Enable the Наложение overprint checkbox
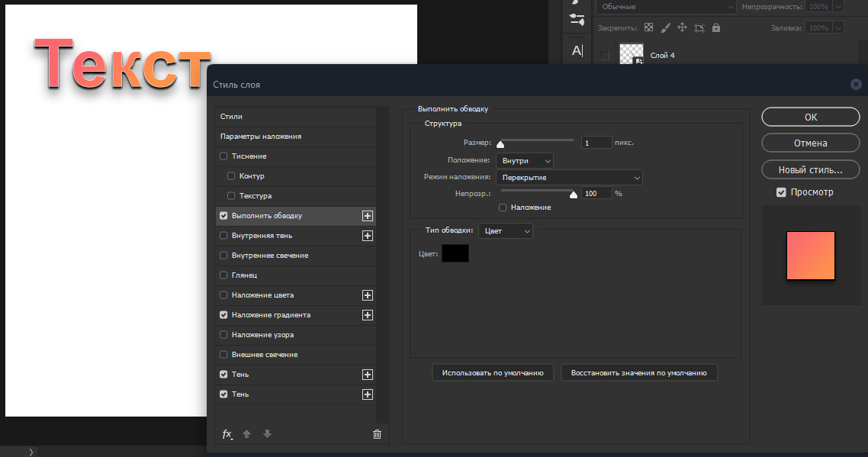The image size is (868, 457). coord(503,208)
